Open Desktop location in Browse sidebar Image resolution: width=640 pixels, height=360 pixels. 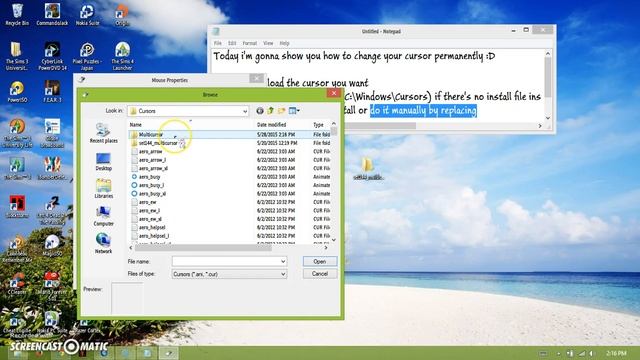point(103,161)
